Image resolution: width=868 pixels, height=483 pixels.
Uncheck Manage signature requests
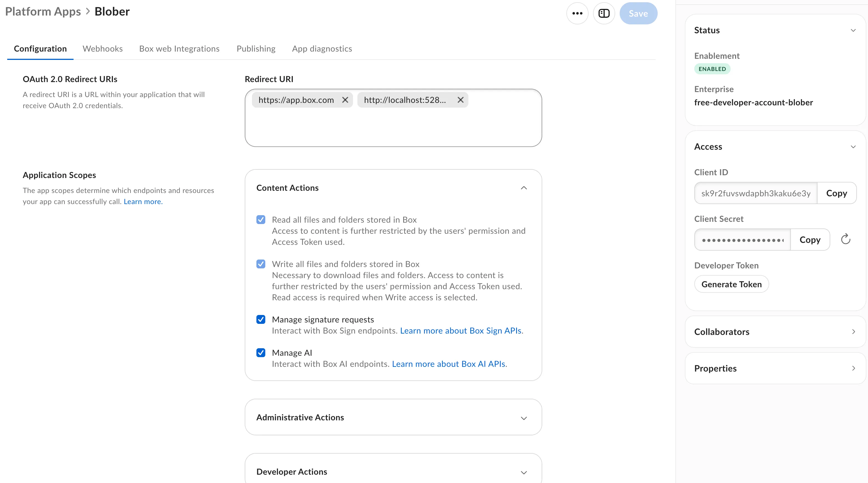pyautogui.click(x=261, y=319)
